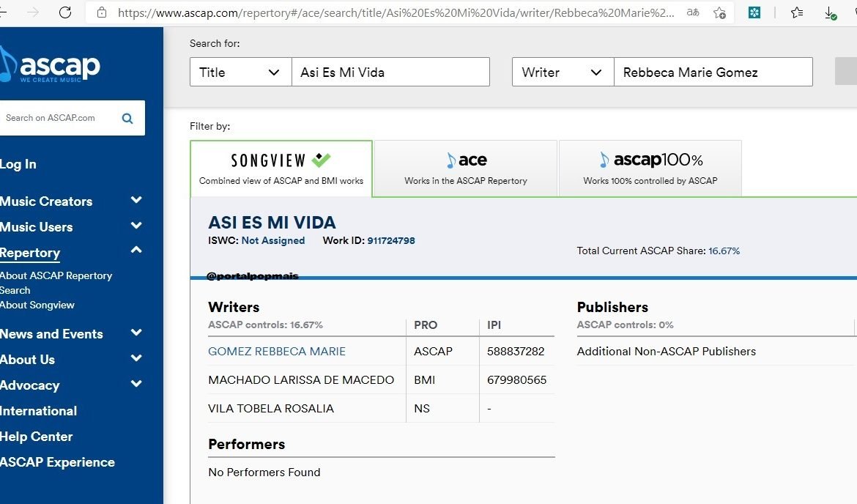Click the teal extension icon in the toolbar
The width and height of the screenshot is (857, 504).
pos(754,12)
